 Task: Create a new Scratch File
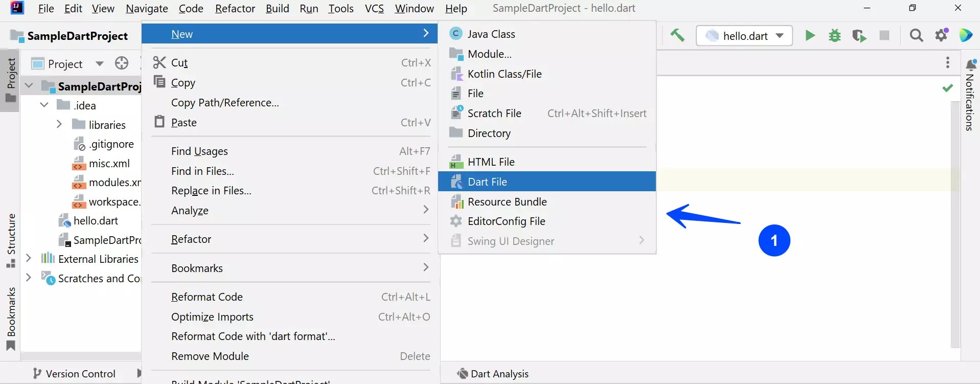click(x=547, y=113)
